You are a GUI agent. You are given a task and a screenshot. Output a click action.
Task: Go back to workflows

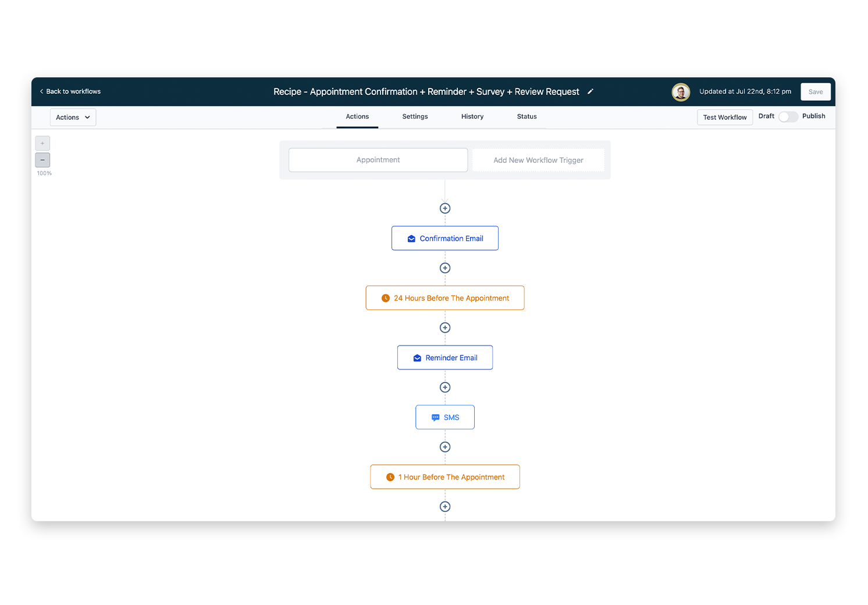pyautogui.click(x=70, y=92)
